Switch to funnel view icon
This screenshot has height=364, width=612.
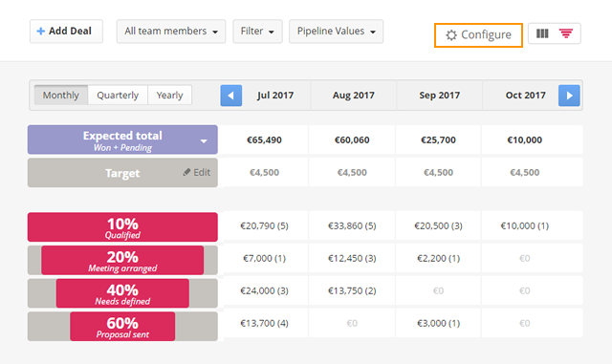pos(566,33)
